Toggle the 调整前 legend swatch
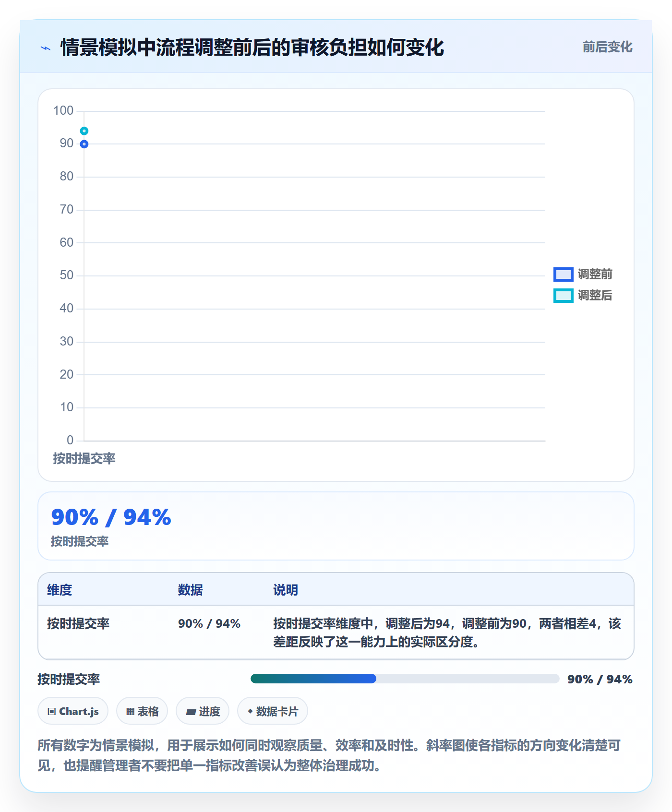Image resolution: width=672 pixels, height=812 pixels. 563,275
